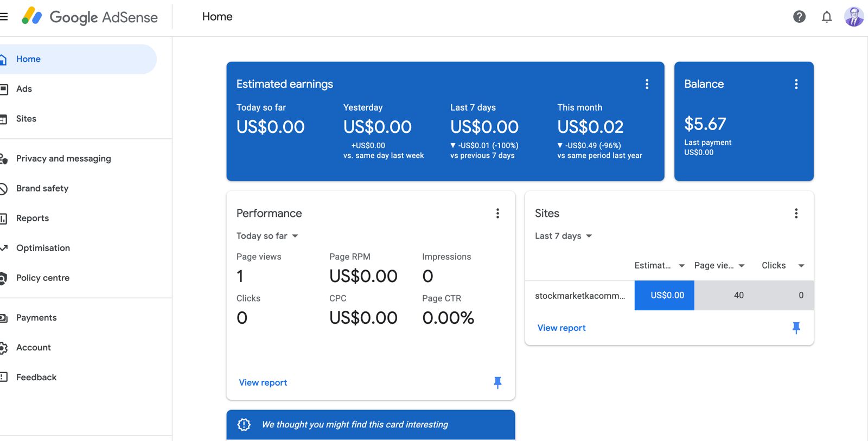868x441 pixels.
Task: Open Estimated earnings card options menu
Action: pyautogui.click(x=647, y=84)
